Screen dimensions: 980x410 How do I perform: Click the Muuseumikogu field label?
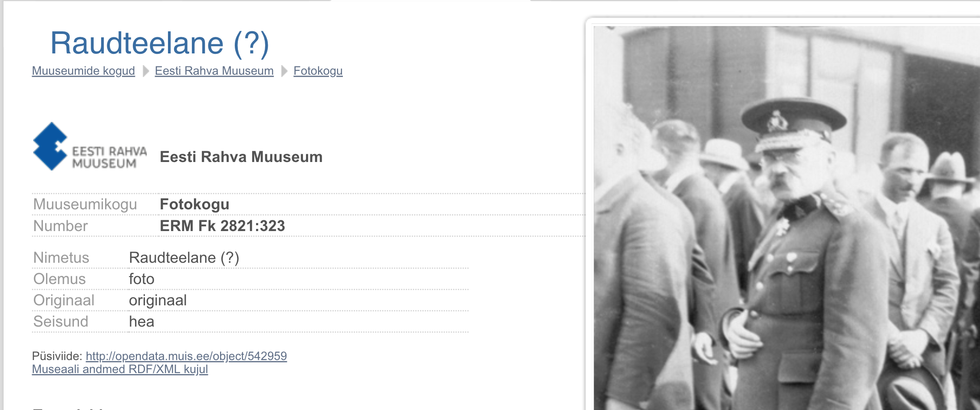(x=85, y=204)
